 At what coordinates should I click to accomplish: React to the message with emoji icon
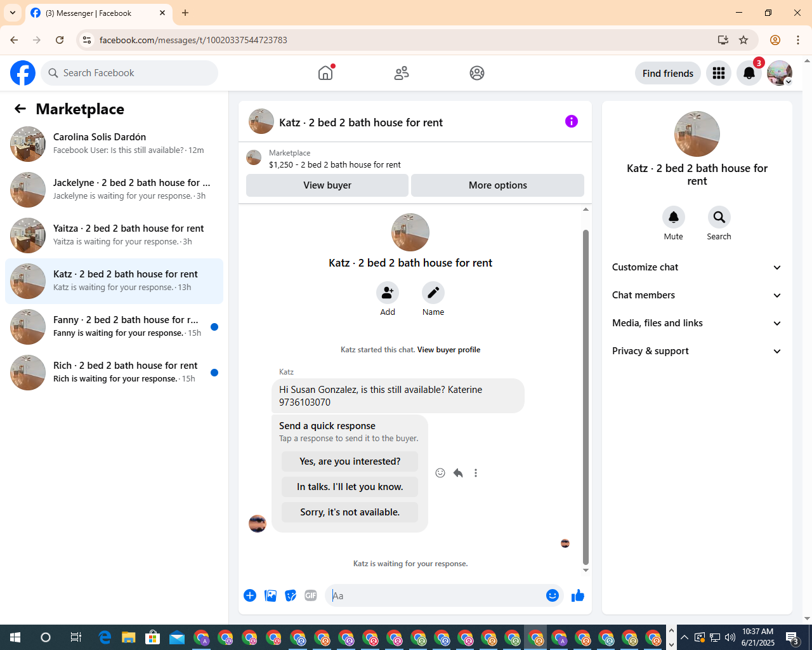tap(440, 473)
